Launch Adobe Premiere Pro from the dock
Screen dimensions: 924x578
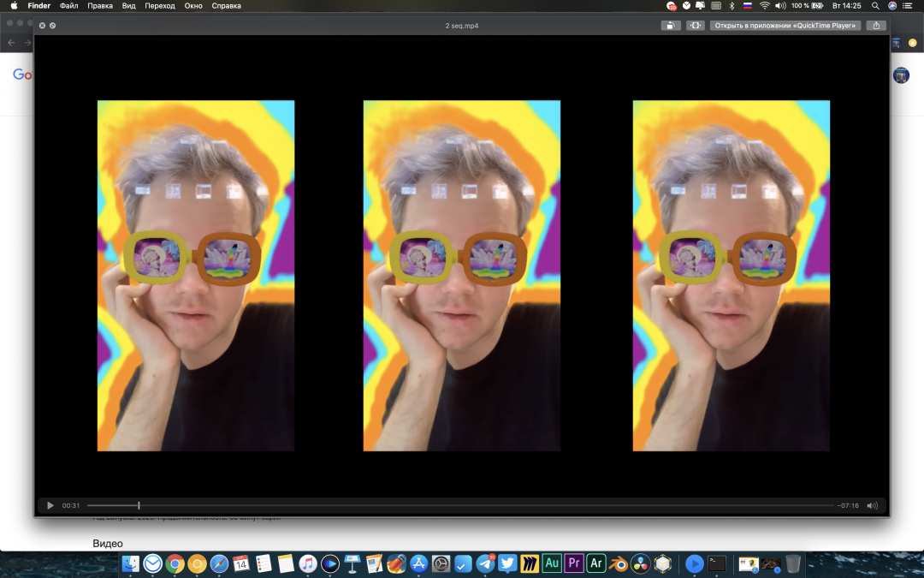tap(574, 563)
